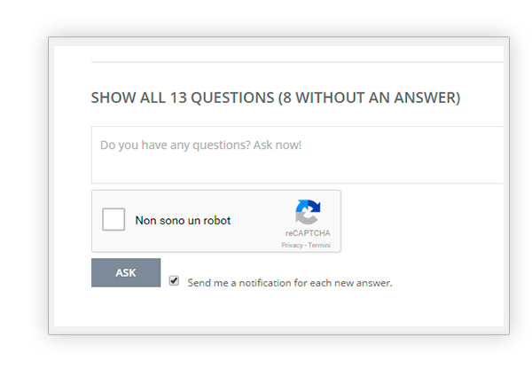Open the reCAPTCHA Termini link
The image size is (532, 392).
click(x=319, y=245)
